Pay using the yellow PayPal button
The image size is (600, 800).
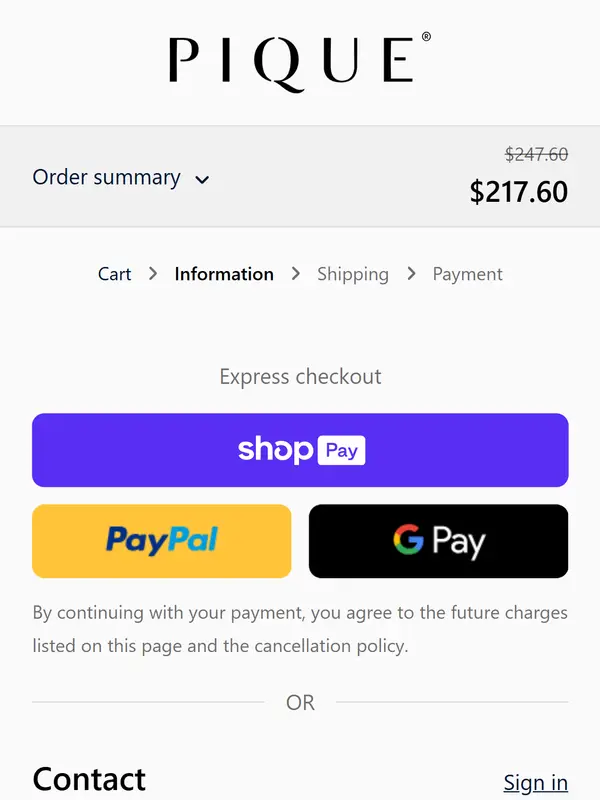point(162,541)
